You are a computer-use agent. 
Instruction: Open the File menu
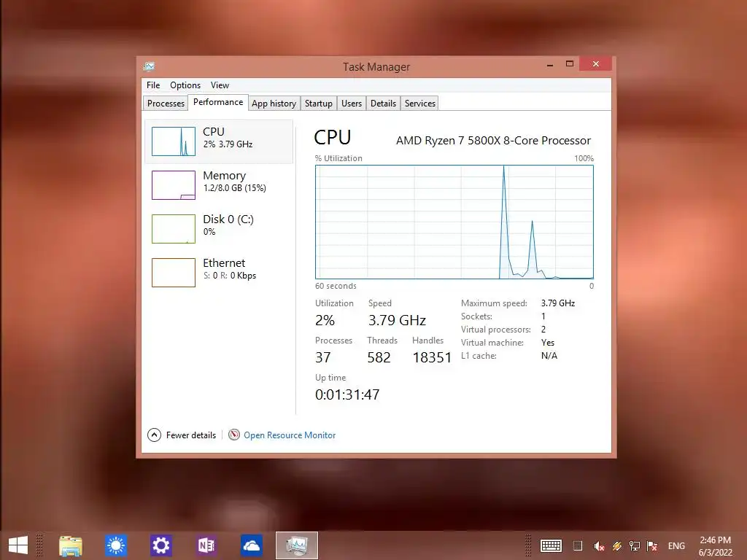click(x=153, y=85)
